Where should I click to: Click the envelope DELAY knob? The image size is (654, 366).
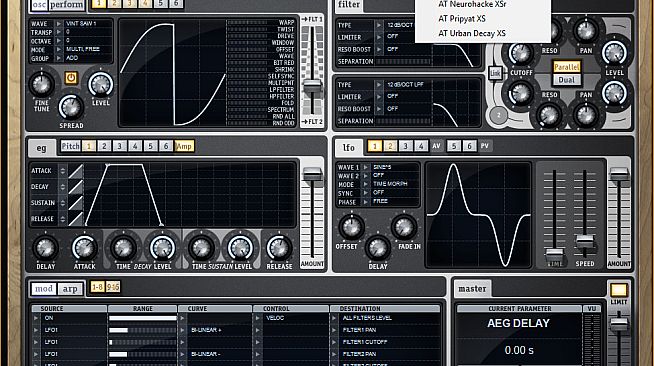click(x=45, y=248)
